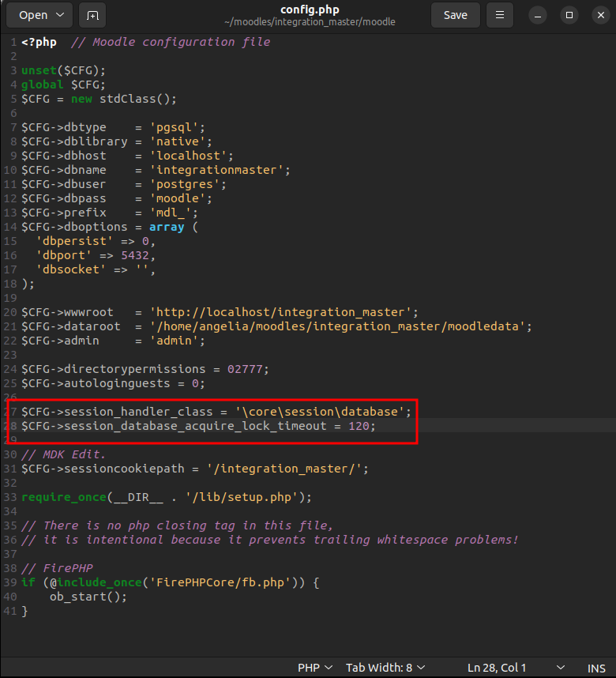Save the config.php file
Viewport: 616px width, 678px height.
point(455,15)
